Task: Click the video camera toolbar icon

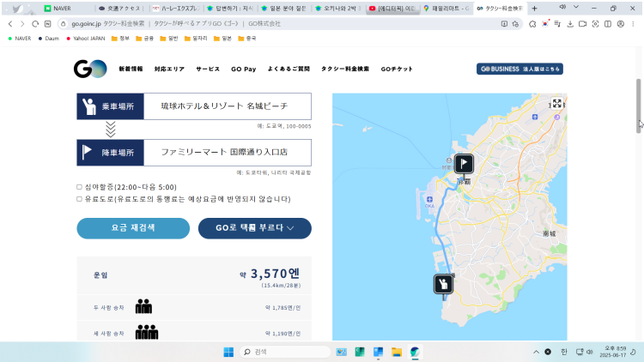Action: pyautogui.click(x=582, y=24)
